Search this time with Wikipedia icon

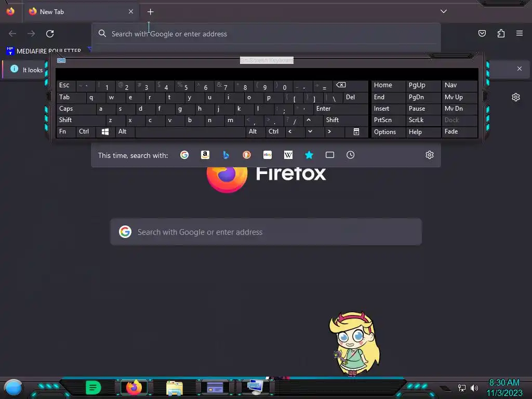click(288, 155)
